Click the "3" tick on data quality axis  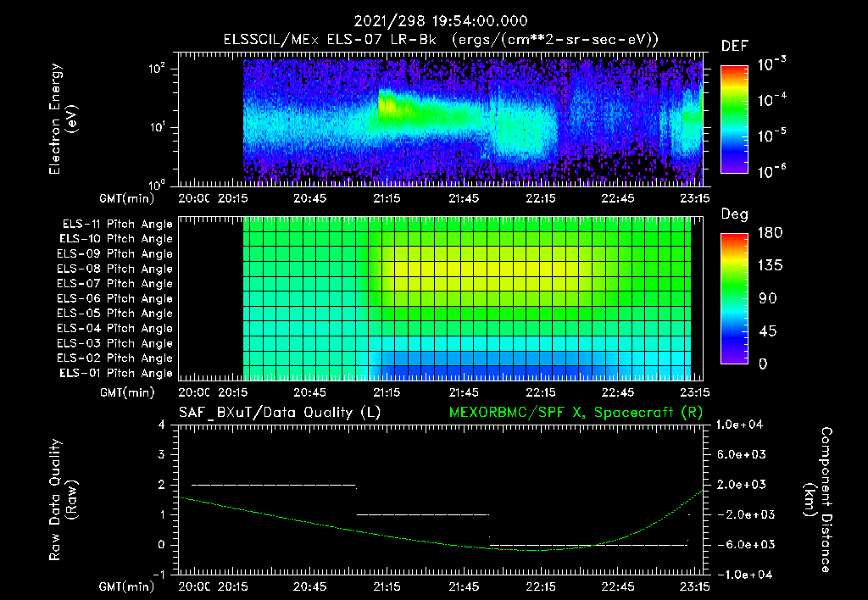point(162,455)
